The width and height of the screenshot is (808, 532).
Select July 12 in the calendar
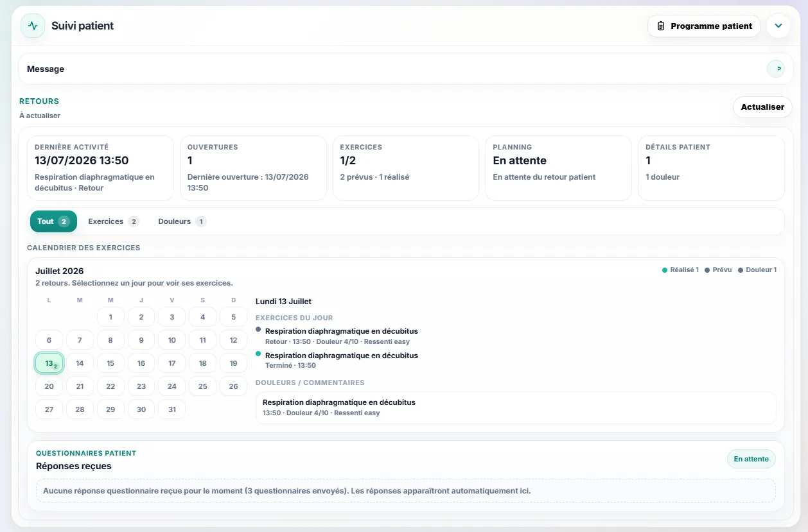click(234, 340)
